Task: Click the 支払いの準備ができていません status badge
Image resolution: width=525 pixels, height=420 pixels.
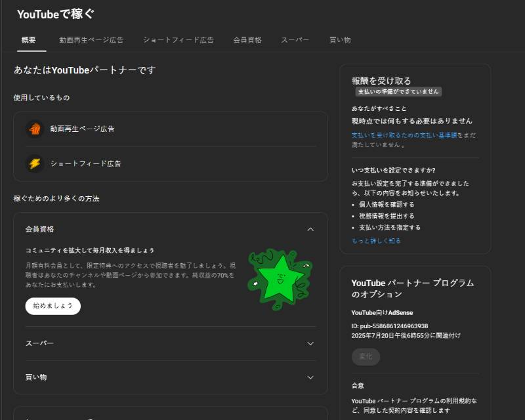Action: (398, 92)
